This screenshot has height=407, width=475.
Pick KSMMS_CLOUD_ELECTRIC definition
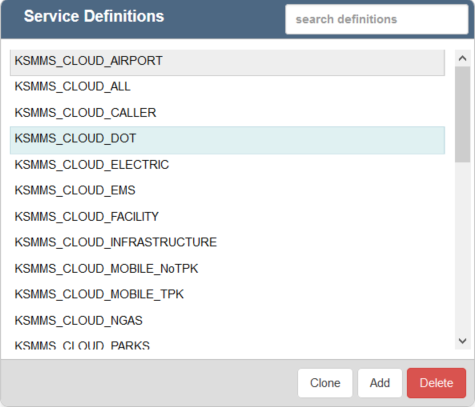tap(227, 165)
